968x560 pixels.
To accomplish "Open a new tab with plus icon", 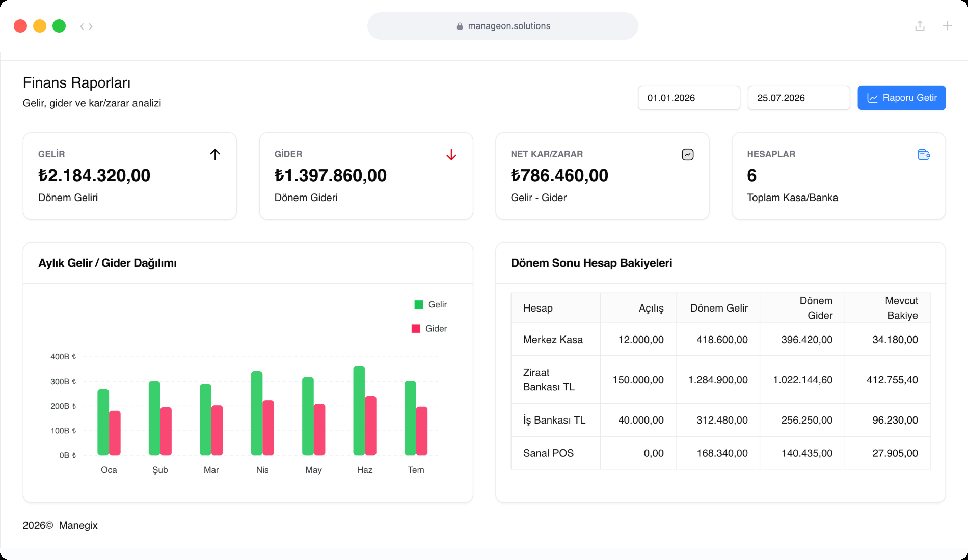I will coord(947,26).
